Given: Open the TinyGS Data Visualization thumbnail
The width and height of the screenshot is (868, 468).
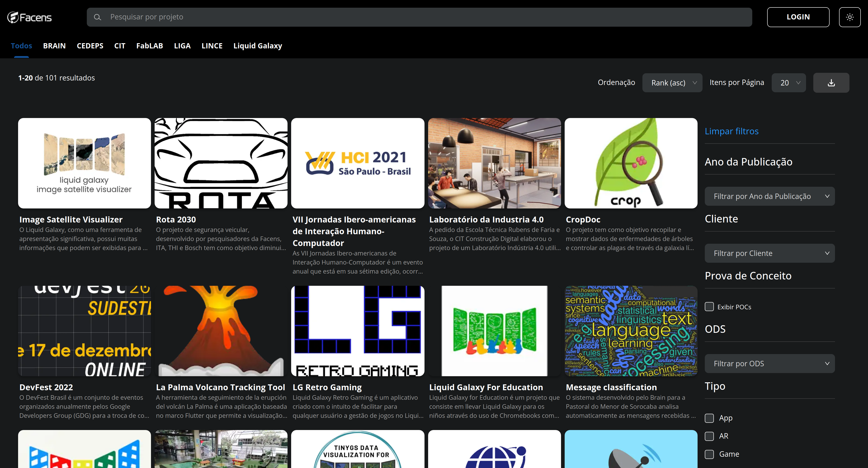Looking at the screenshot, I should click(x=358, y=449).
